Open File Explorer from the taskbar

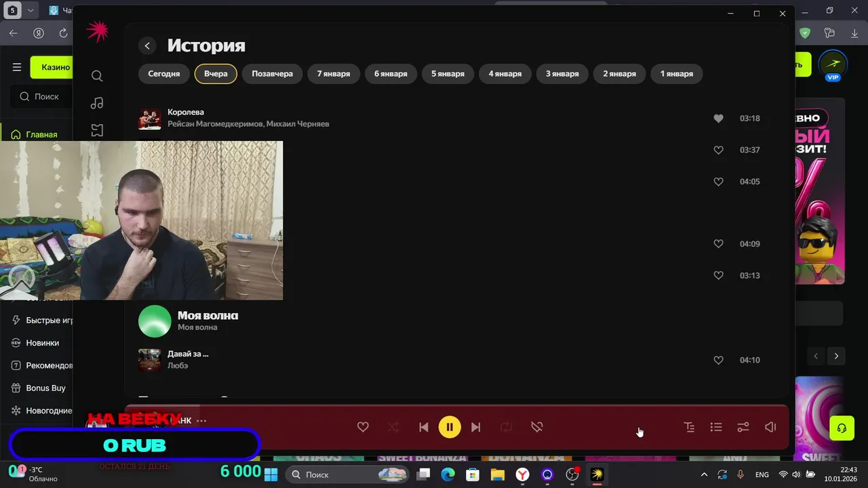pos(498,474)
